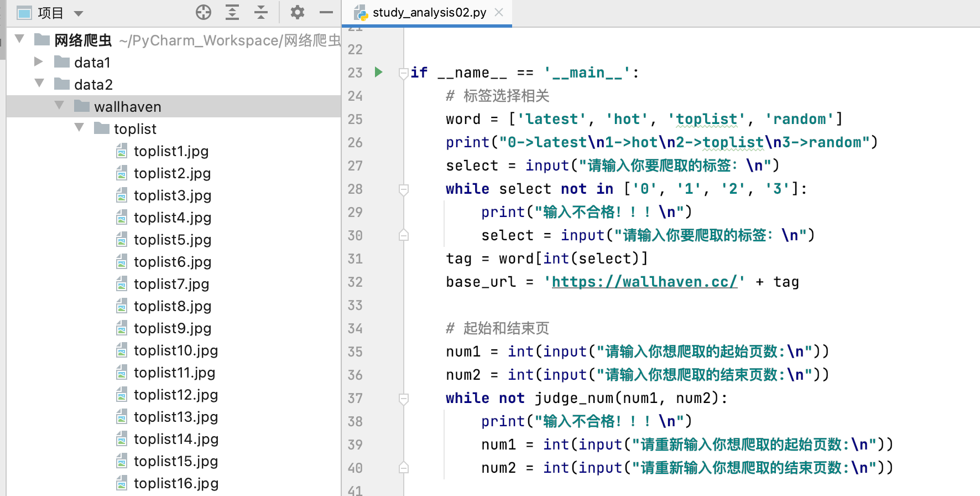980x496 pixels.
Task: Hide the project panel with minus icon
Action: pos(326,12)
